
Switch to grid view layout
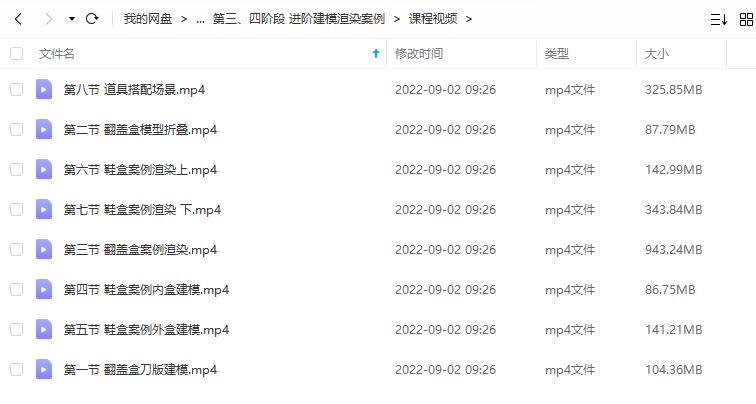point(746,19)
